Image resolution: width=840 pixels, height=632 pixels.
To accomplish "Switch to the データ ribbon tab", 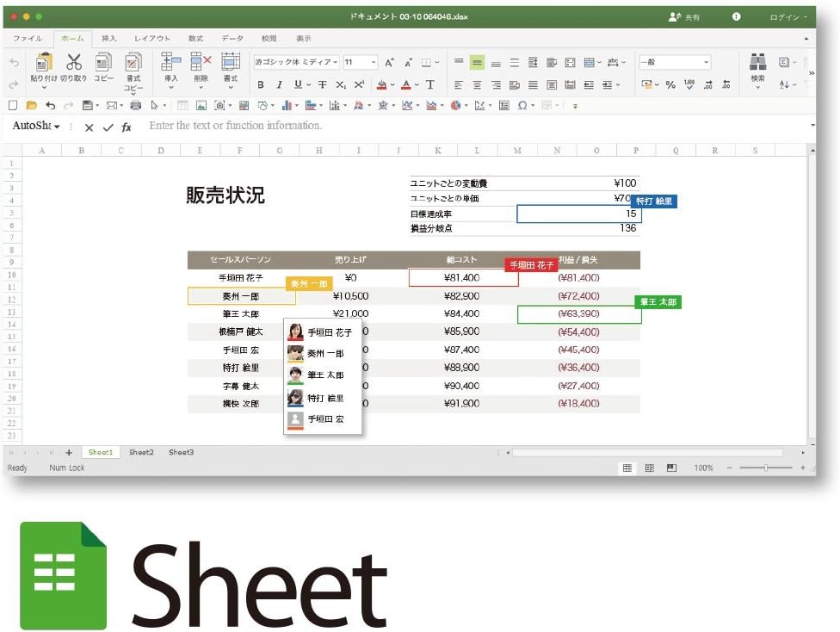I will (232, 39).
